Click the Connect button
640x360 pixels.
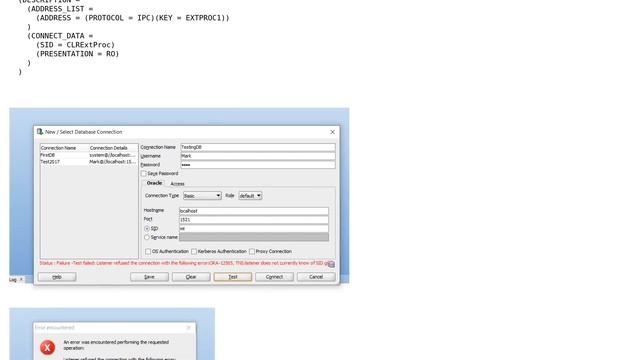[274, 277]
